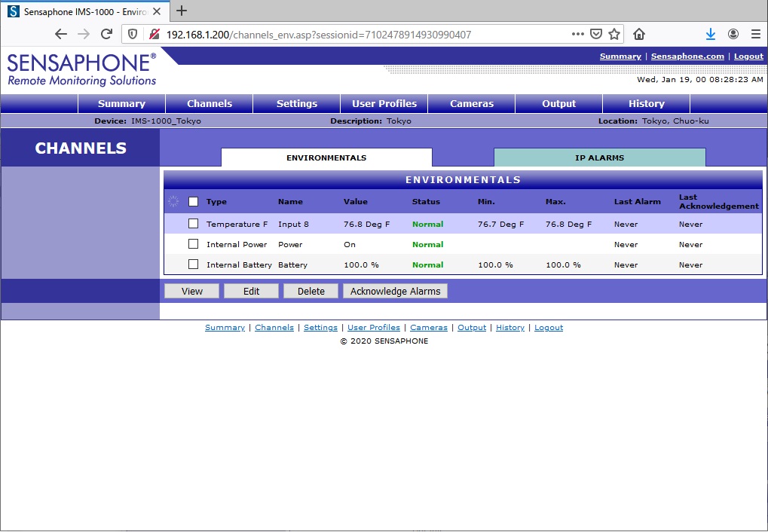Open the Firefox account icon

click(733, 34)
